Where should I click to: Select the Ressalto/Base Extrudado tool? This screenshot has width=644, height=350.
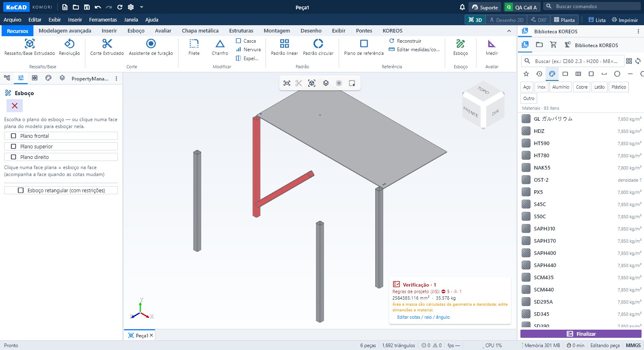(x=29, y=47)
